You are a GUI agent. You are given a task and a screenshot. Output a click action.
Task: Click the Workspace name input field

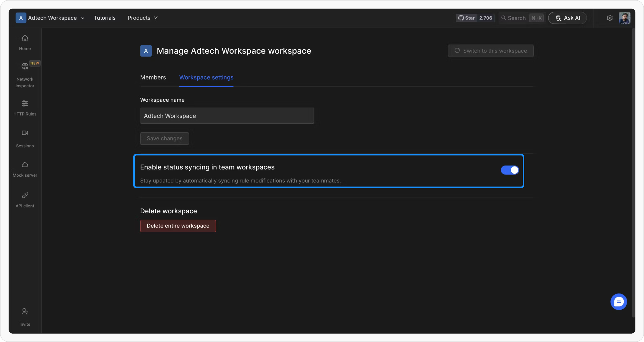tap(227, 116)
